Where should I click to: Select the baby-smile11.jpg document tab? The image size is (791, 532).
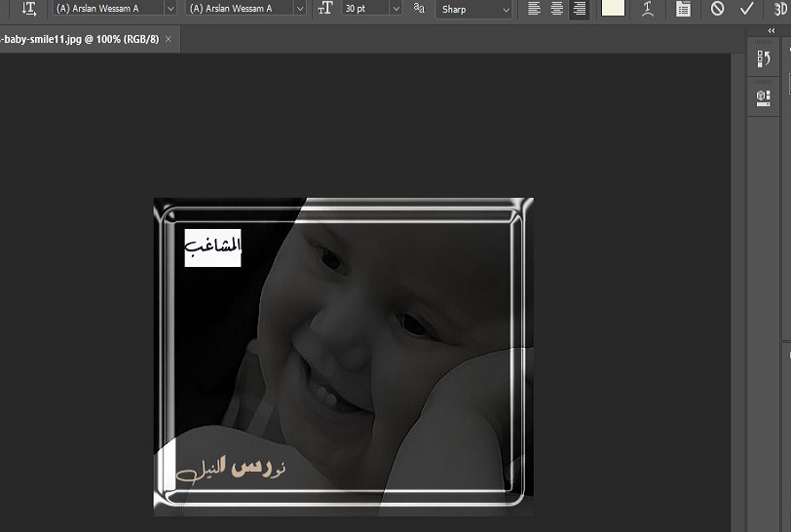point(80,40)
